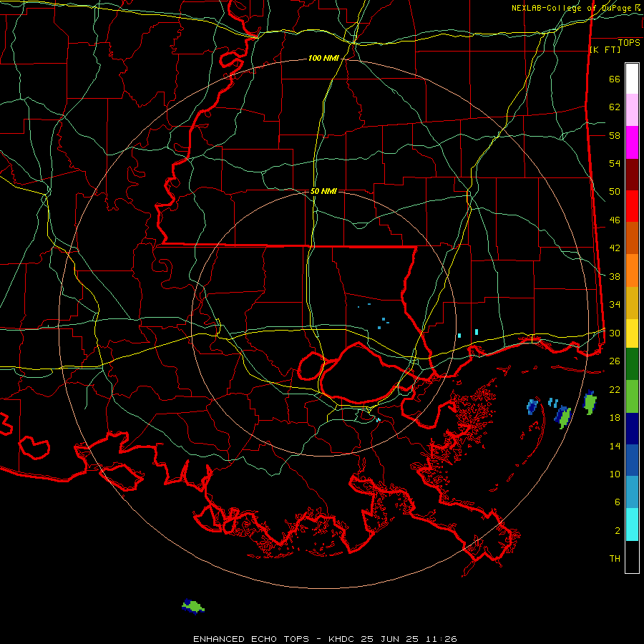Click the Enhanced Echo Tops KHDC caption
The height and width of the screenshot is (644, 644).
[325, 639]
